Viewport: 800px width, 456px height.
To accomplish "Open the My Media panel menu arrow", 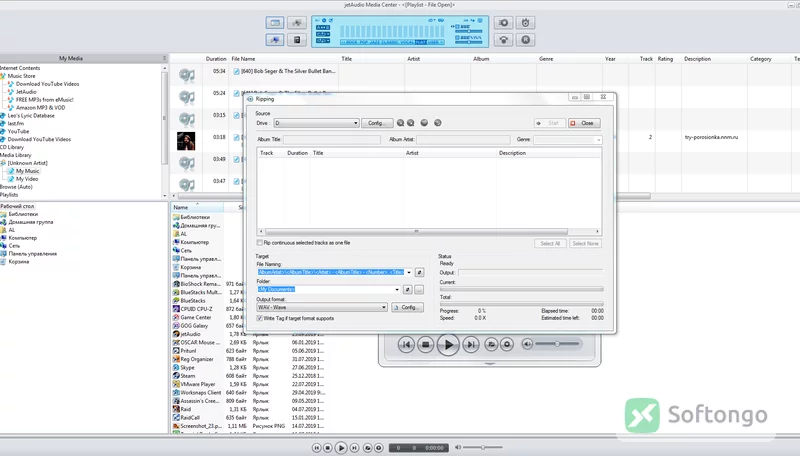I will (164, 58).
